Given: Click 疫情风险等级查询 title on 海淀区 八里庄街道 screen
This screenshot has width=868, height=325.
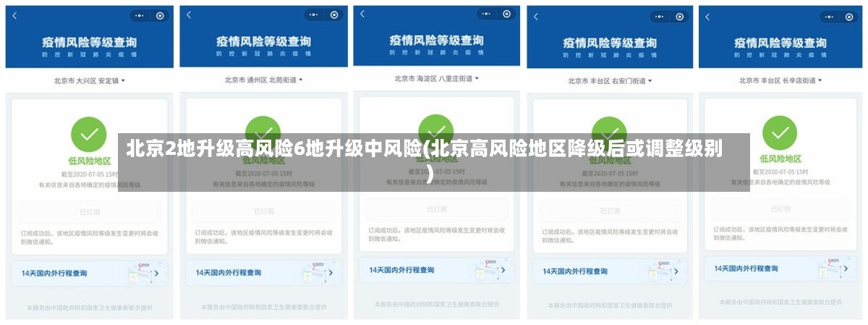Looking at the screenshot, I should coord(437,40).
